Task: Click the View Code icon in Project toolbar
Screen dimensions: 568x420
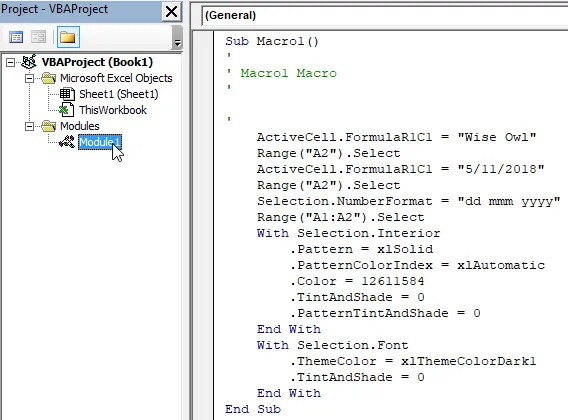Action: [x=16, y=37]
